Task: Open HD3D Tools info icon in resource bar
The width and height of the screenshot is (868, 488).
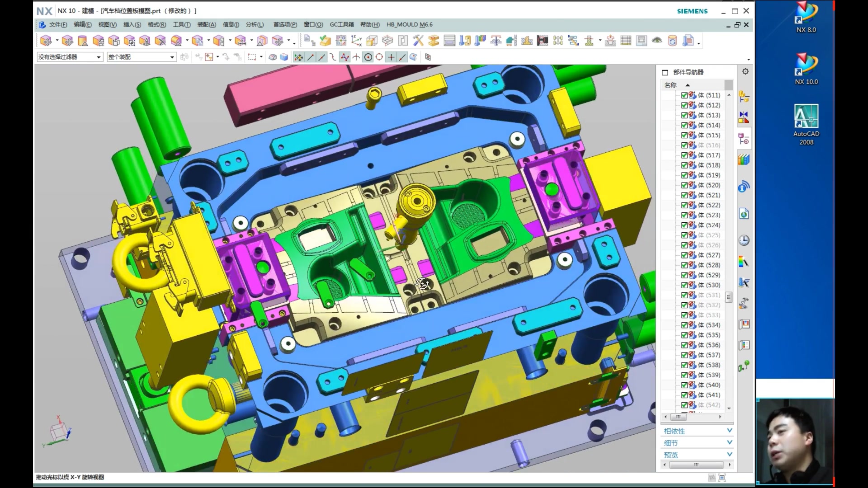Action: click(744, 187)
